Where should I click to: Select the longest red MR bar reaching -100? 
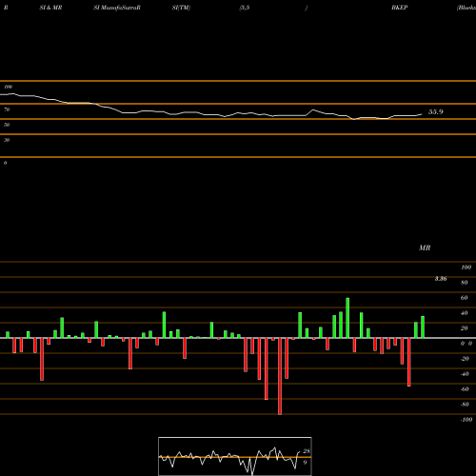280,376
